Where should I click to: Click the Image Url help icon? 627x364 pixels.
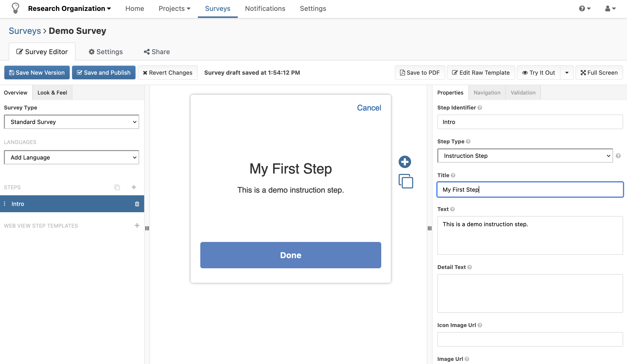(467, 359)
